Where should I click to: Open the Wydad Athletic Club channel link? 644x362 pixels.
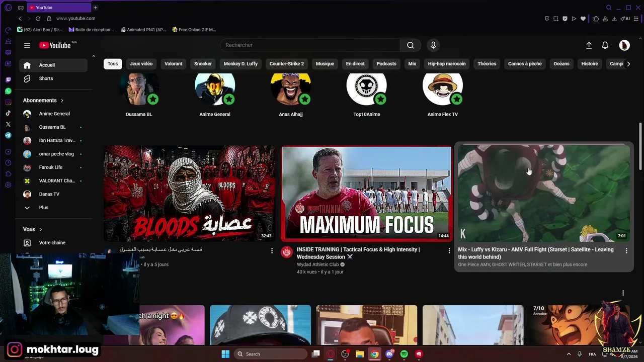(318, 264)
